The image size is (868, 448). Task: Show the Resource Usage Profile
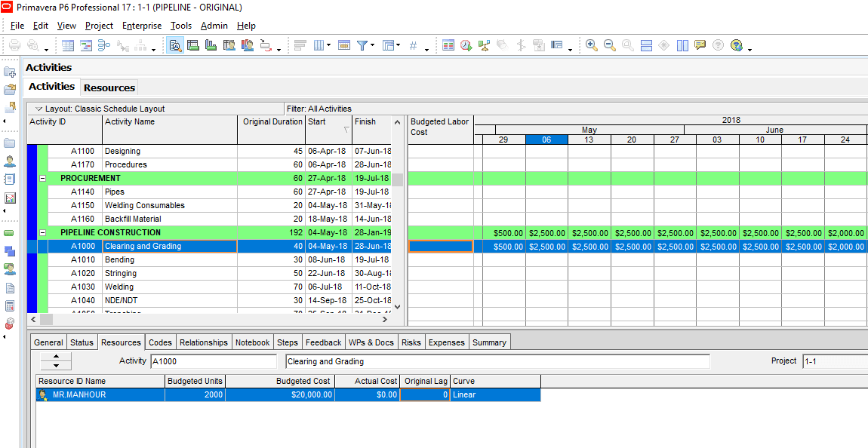248,45
